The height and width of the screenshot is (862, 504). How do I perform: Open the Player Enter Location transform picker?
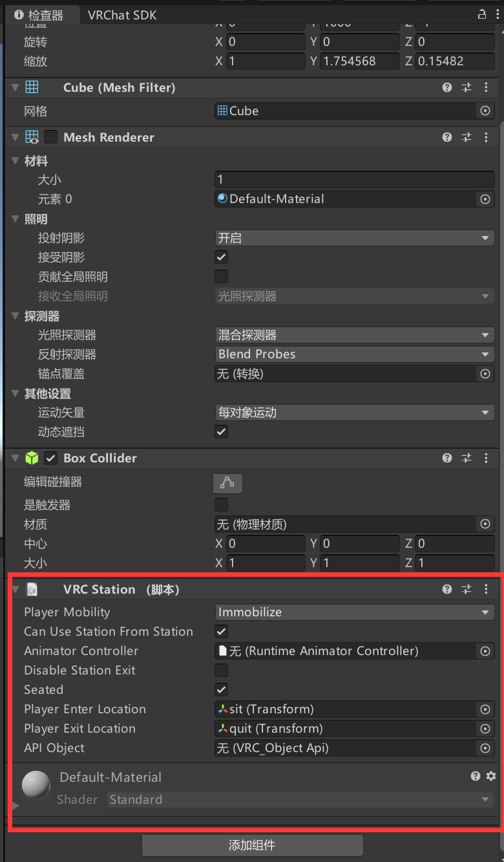485,709
